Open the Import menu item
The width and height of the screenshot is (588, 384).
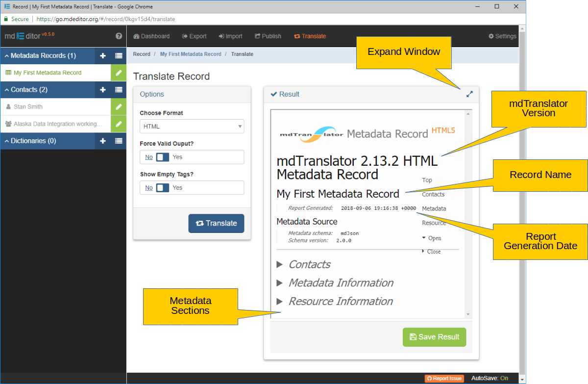(230, 36)
